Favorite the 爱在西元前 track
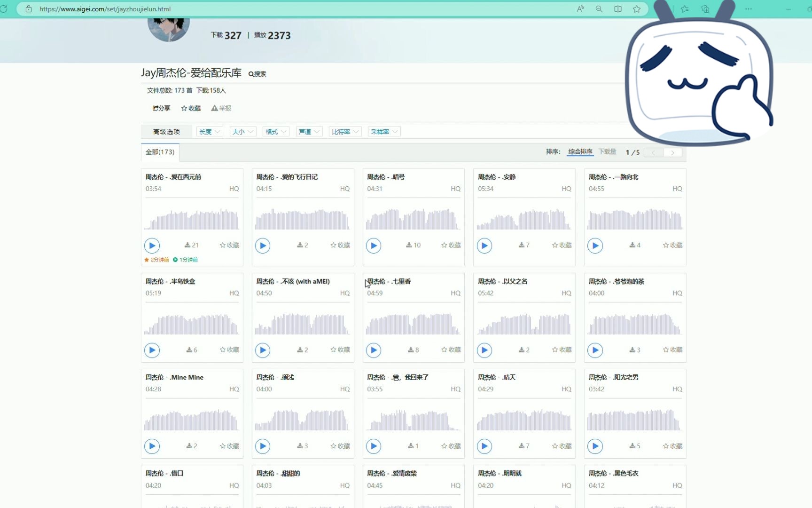This screenshot has height=508, width=812. tap(229, 245)
